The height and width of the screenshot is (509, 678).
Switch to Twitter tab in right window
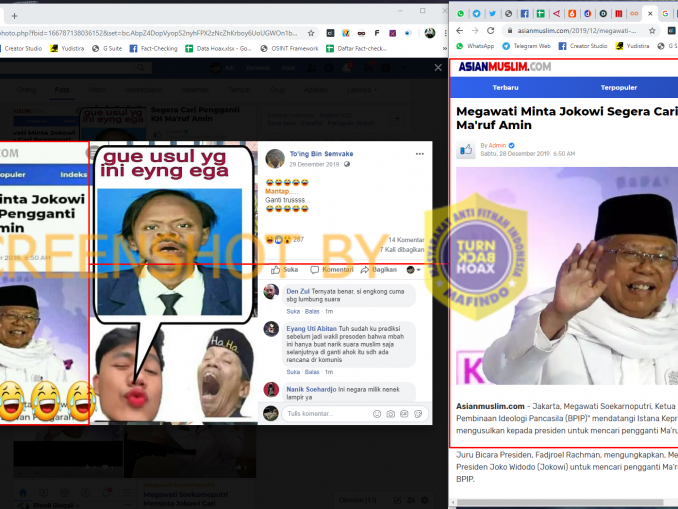point(493,14)
